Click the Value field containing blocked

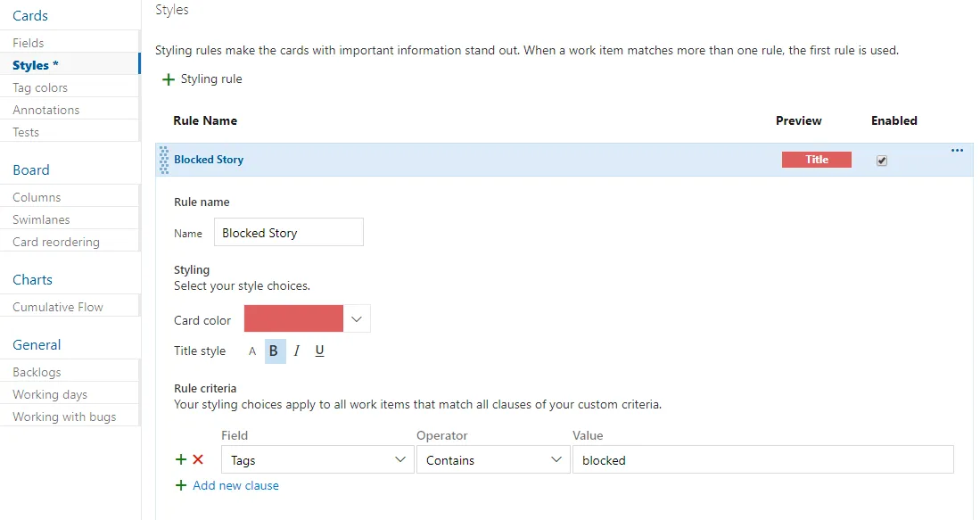(x=762, y=459)
